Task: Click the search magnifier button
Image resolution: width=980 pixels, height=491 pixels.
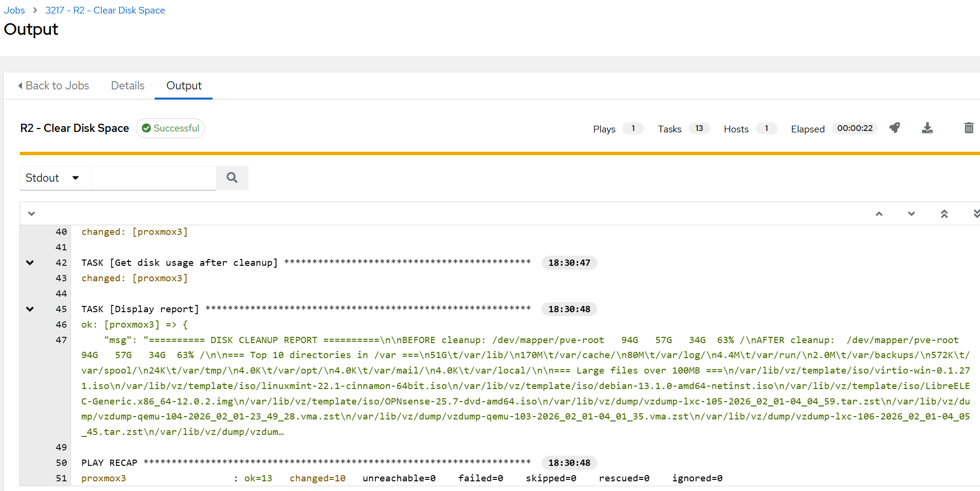Action: pyautogui.click(x=232, y=178)
